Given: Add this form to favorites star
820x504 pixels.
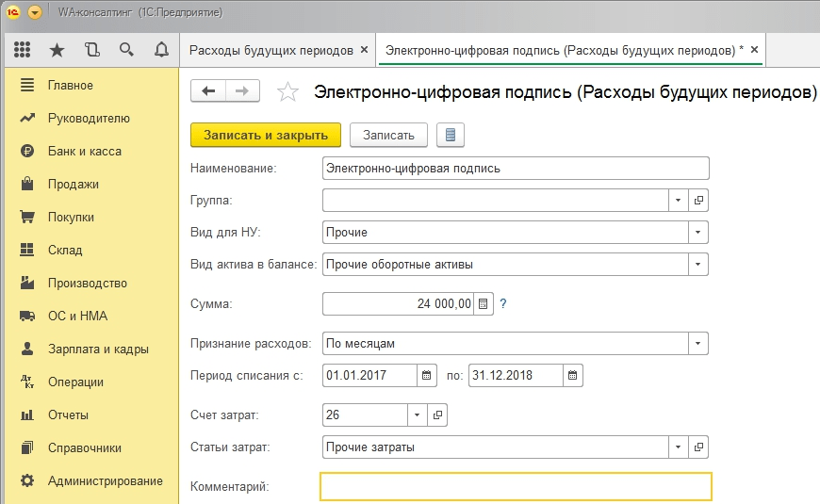Looking at the screenshot, I should coord(288,91).
